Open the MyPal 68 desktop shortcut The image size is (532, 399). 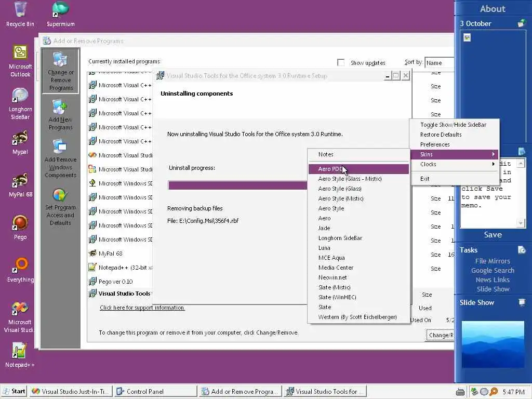coord(20,185)
